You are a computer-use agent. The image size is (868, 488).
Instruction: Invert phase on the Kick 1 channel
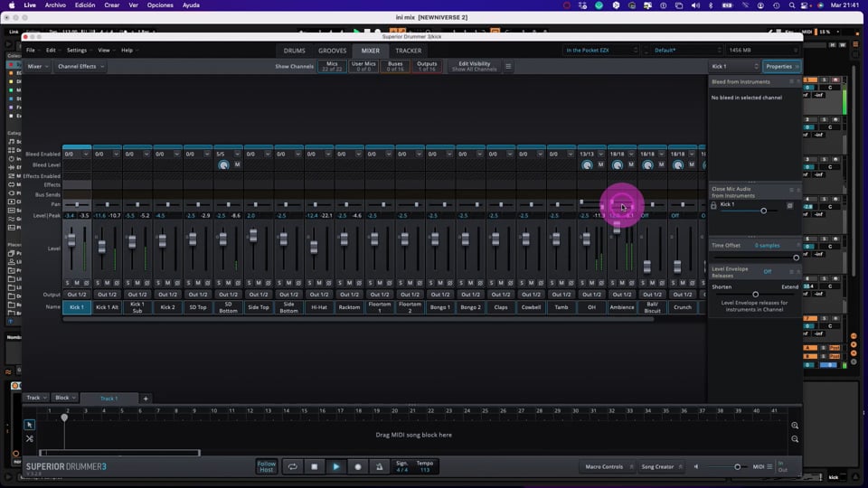pyautogui.click(x=87, y=283)
